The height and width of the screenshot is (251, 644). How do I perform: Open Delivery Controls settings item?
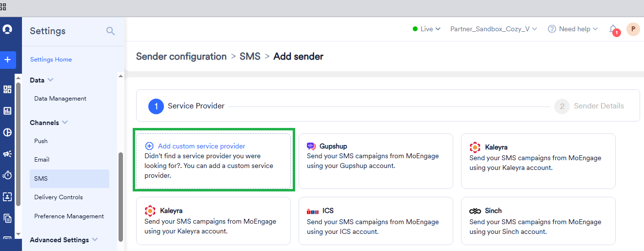[x=59, y=197]
